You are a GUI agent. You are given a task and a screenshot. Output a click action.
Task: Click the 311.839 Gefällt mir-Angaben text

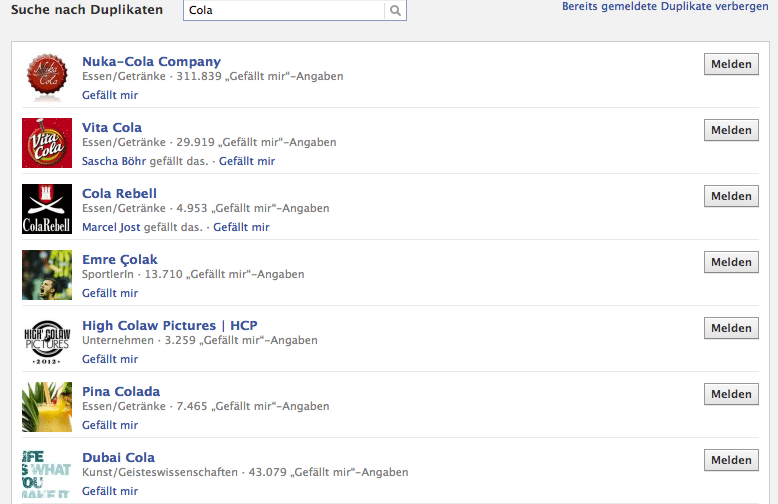coord(259,76)
